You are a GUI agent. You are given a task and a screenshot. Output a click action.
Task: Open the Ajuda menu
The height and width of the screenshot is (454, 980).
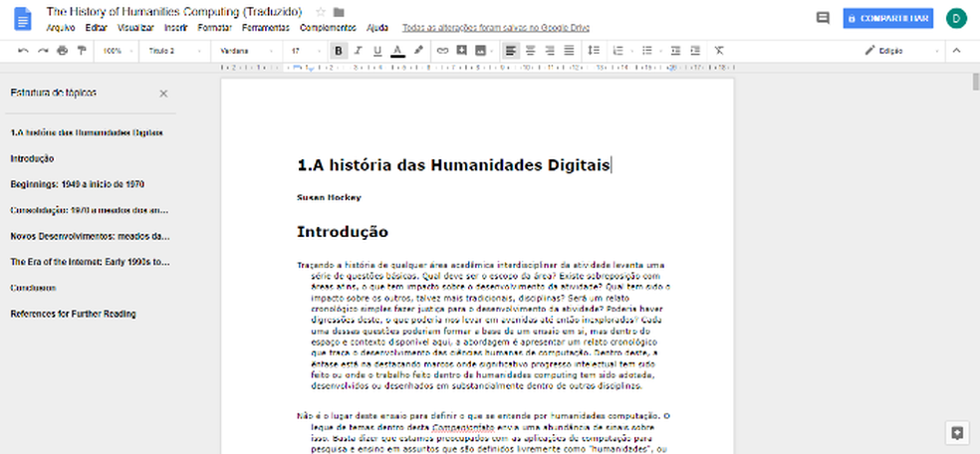(376, 28)
